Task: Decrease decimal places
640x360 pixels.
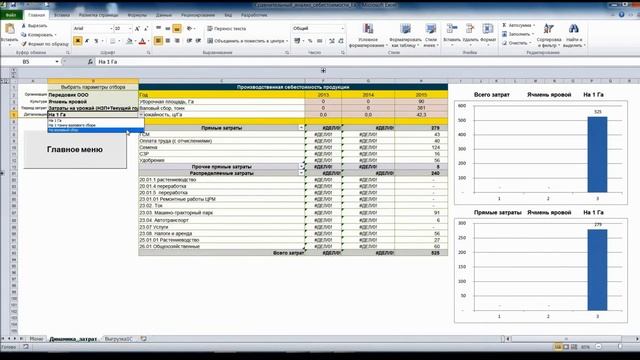Action: pos(340,41)
